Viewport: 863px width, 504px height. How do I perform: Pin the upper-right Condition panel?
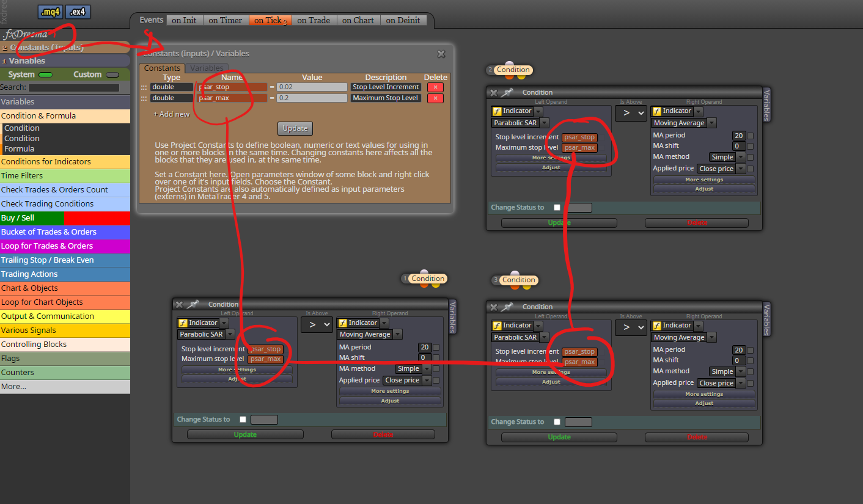(x=507, y=93)
